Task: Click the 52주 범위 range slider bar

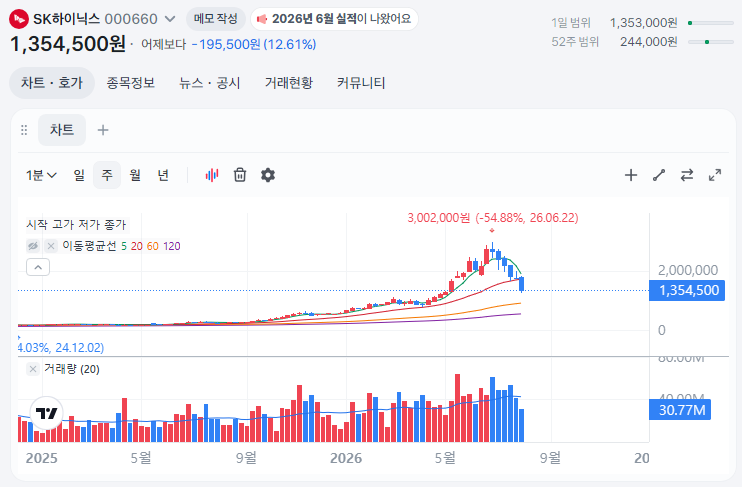Action: (x=711, y=42)
